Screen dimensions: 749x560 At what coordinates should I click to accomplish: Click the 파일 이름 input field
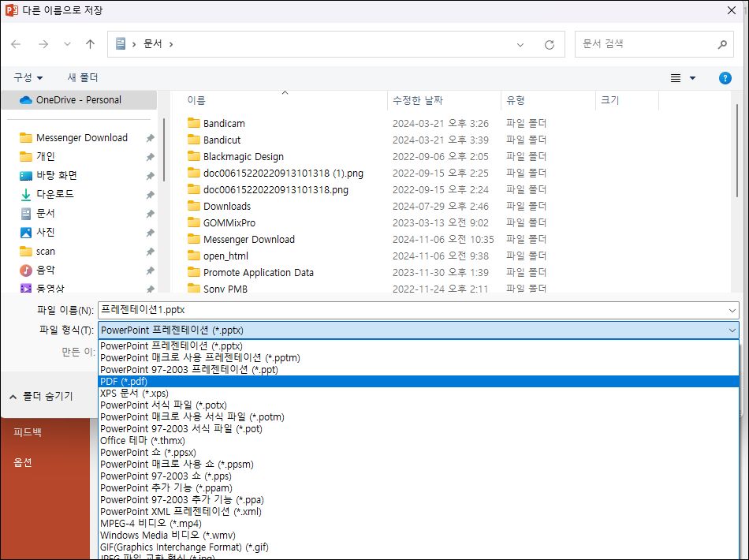(x=315, y=310)
